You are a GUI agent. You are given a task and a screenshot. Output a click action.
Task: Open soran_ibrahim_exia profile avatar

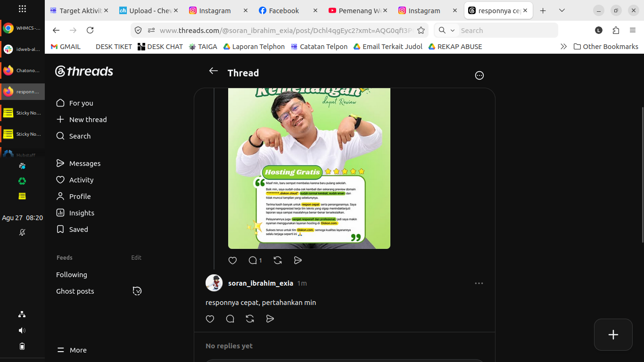[214, 283]
